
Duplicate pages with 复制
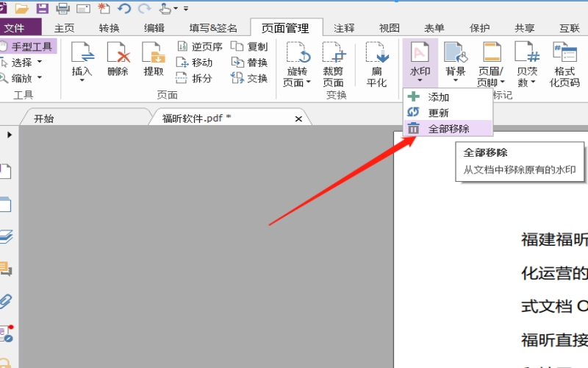pyautogui.click(x=249, y=46)
